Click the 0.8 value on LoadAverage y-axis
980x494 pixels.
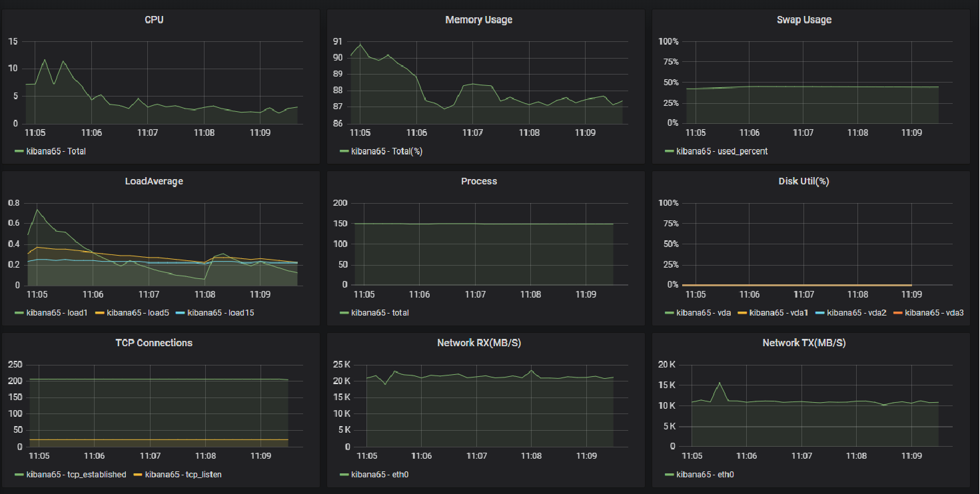click(x=13, y=202)
